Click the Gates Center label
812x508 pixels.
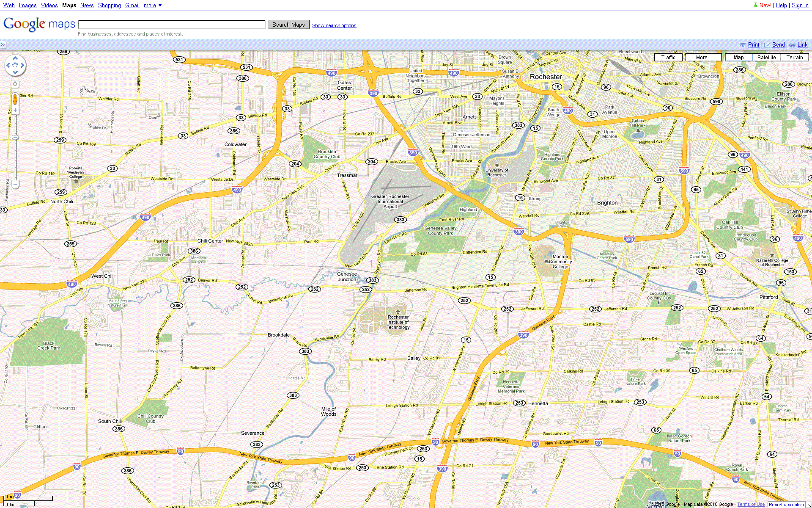point(344,86)
